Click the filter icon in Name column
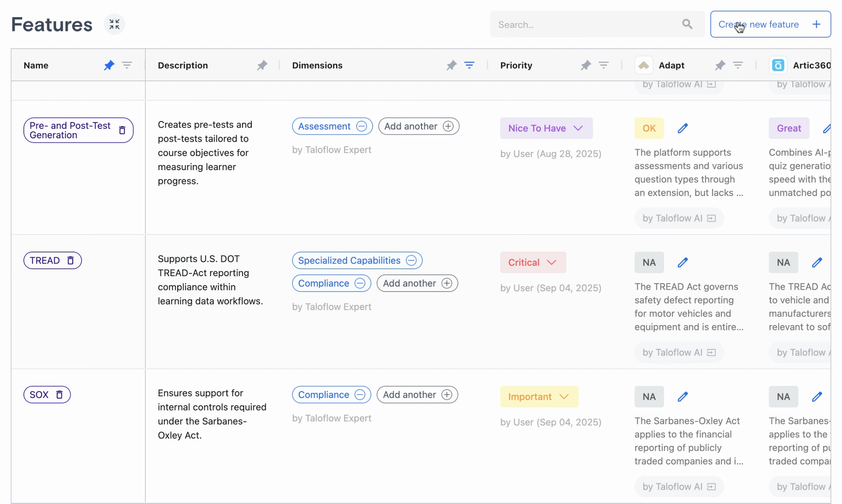This screenshot has width=842, height=504. [127, 65]
